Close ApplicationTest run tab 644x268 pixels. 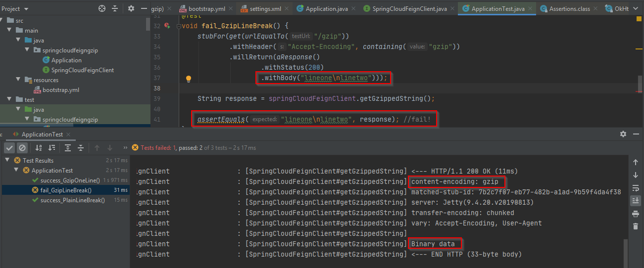point(68,134)
